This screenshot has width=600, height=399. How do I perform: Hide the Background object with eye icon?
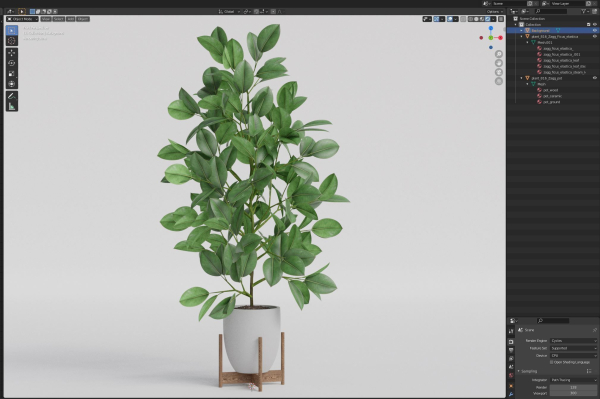tap(595, 30)
